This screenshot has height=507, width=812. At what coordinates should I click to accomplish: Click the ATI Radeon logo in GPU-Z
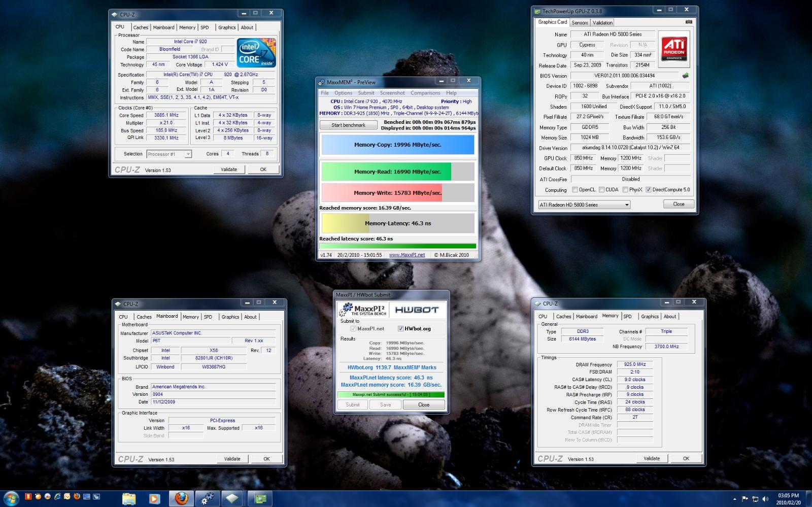tap(674, 49)
